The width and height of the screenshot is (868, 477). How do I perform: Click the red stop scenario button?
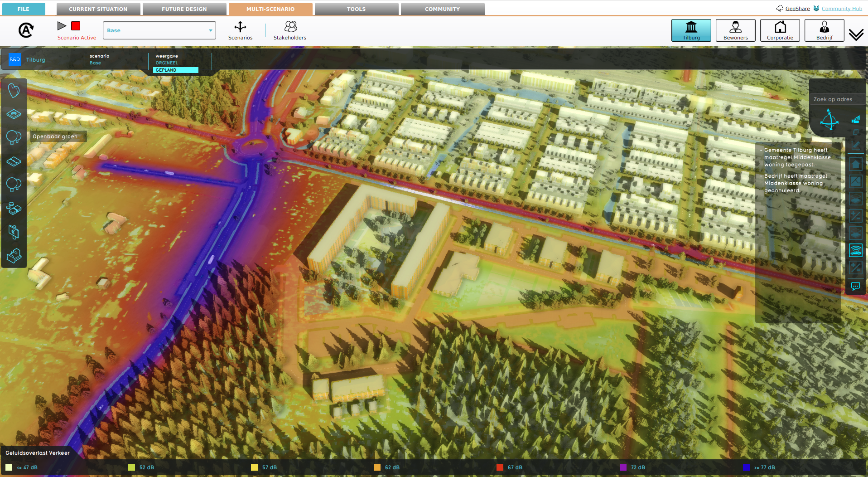coord(76,26)
